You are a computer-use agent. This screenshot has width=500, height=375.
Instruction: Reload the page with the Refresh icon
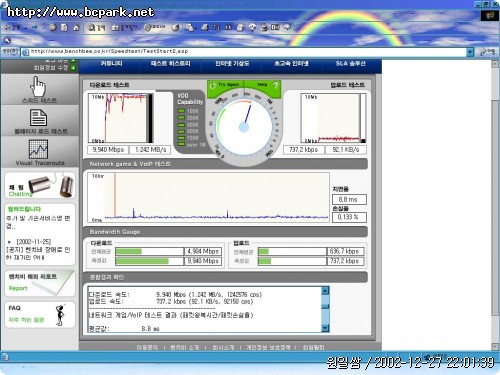click(x=65, y=28)
